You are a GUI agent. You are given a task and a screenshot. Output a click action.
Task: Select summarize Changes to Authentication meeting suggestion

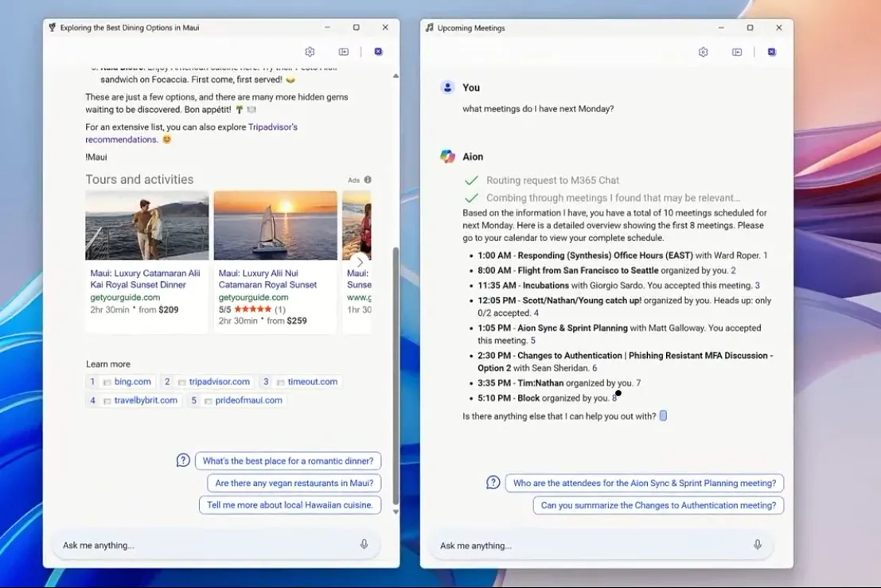click(x=658, y=505)
